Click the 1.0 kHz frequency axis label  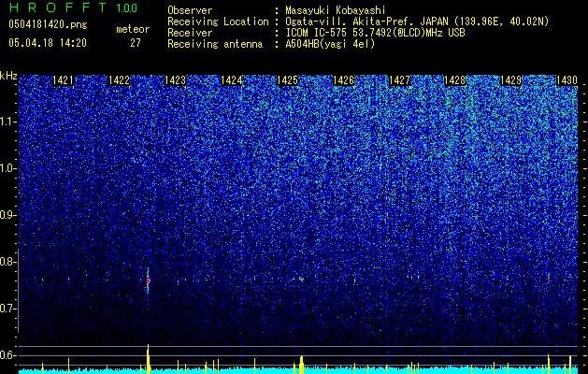coord(7,169)
